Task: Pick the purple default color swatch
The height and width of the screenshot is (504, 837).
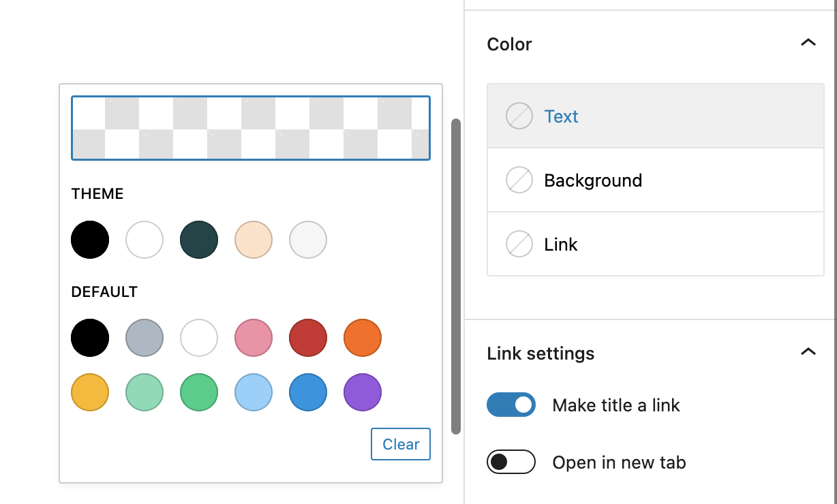Action: click(x=363, y=392)
